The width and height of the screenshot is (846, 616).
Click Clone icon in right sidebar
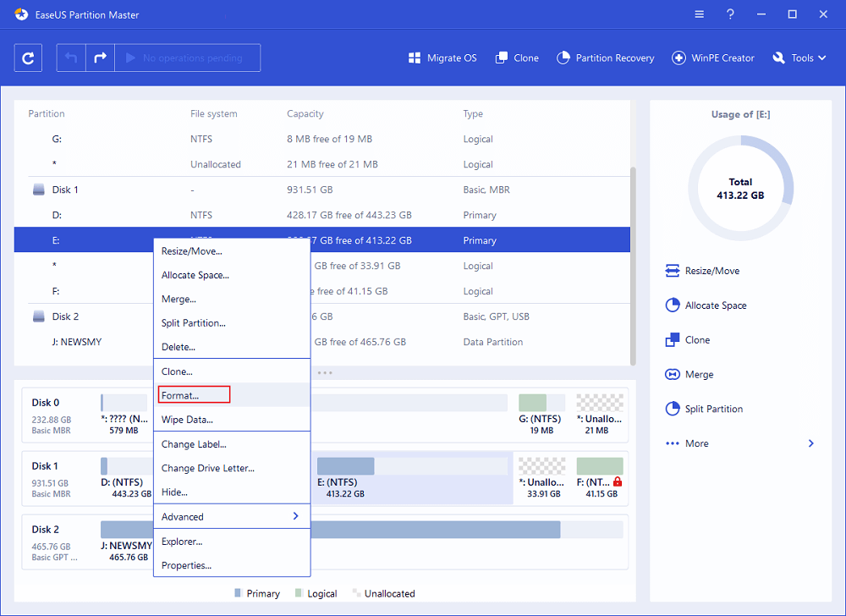[x=673, y=340]
